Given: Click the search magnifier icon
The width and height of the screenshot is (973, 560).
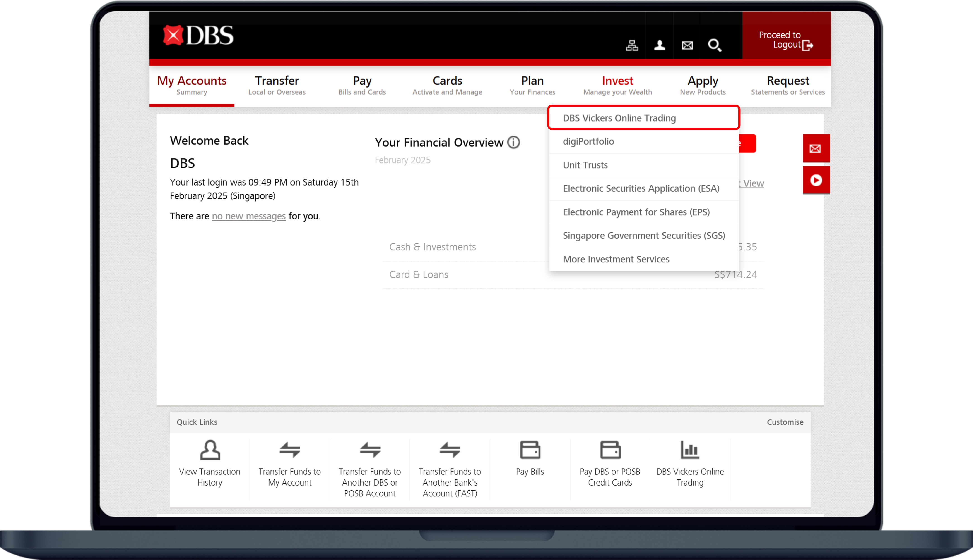Looking at the screenshot, I should [715, 45].
